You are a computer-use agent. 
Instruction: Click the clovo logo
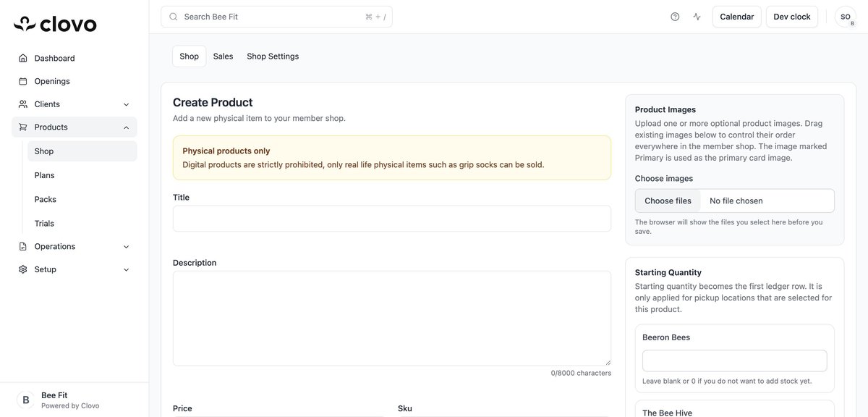point(54,22)
